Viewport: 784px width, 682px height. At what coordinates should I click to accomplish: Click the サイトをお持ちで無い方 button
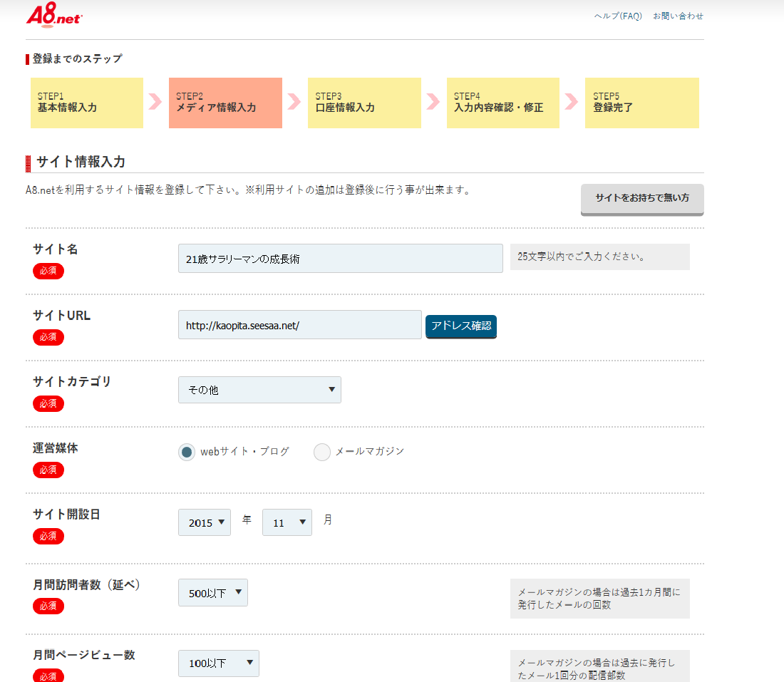click(641, 200)
